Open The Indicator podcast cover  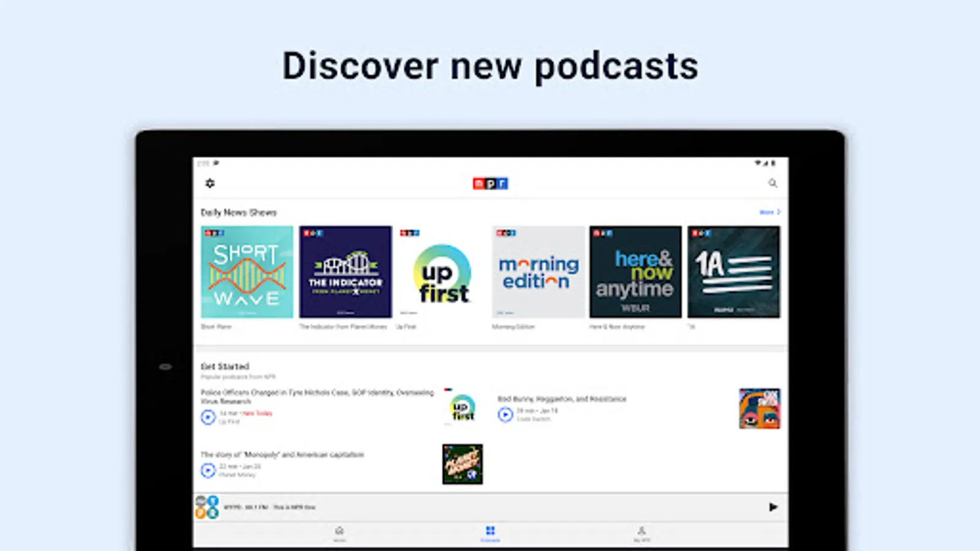click(x=345, y=272)
